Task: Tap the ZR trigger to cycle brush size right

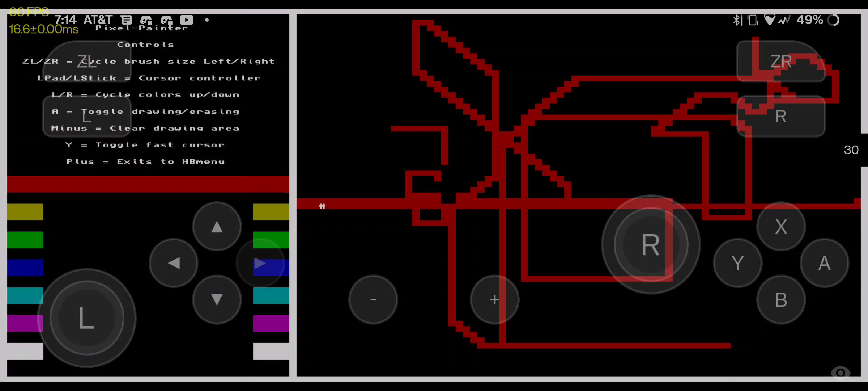Action: point(781,62)
